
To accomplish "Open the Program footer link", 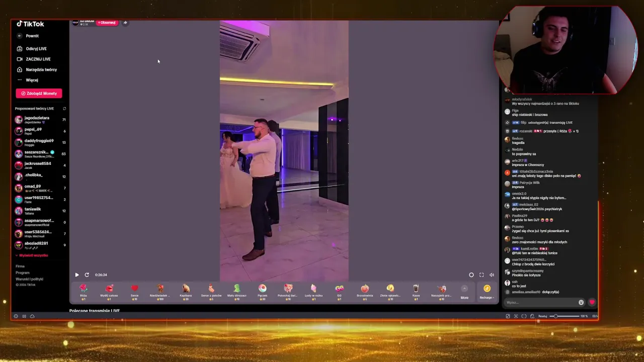I will [22, 273].
